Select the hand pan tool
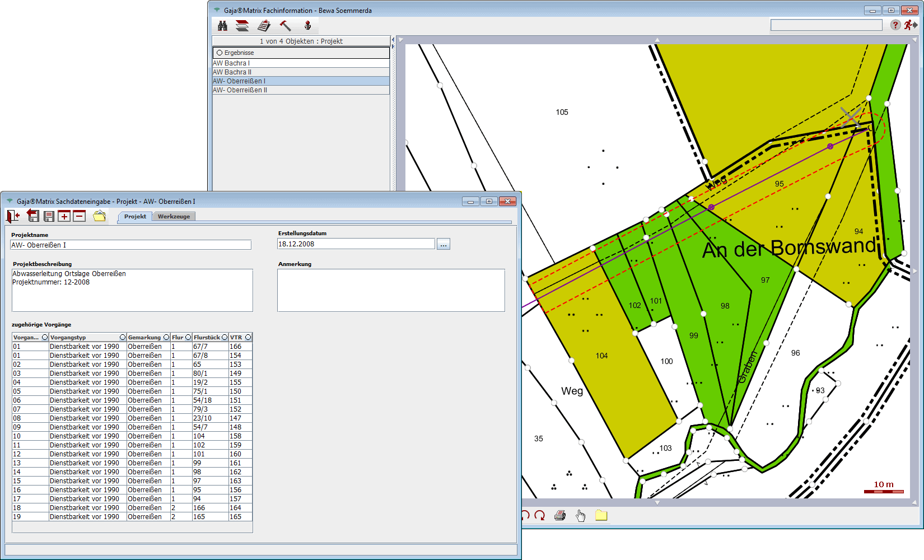Viewport: 924px width, 560px height. [580, 516]
